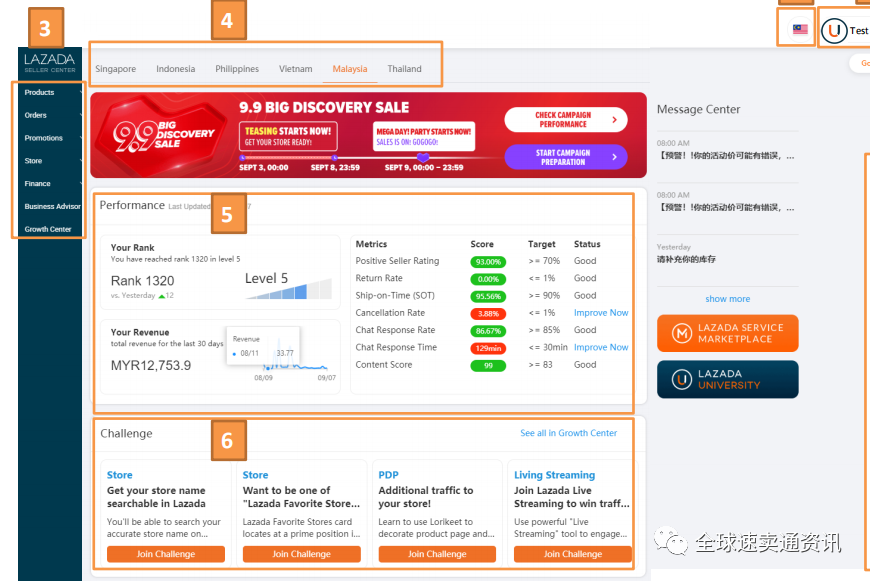Click the arrow on Check Campaign Performance
Image resolution: width=870 pixels, height=581 pixels.
point(615,120)
